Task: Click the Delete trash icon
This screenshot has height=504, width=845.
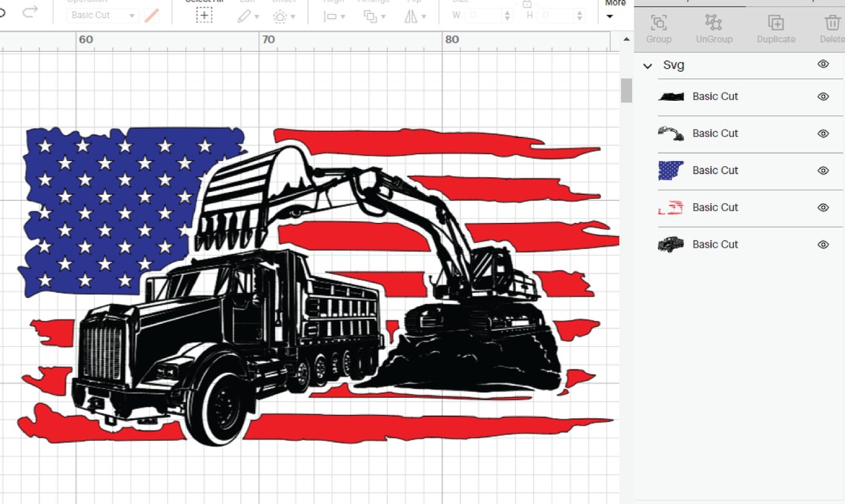Action: 830,23
